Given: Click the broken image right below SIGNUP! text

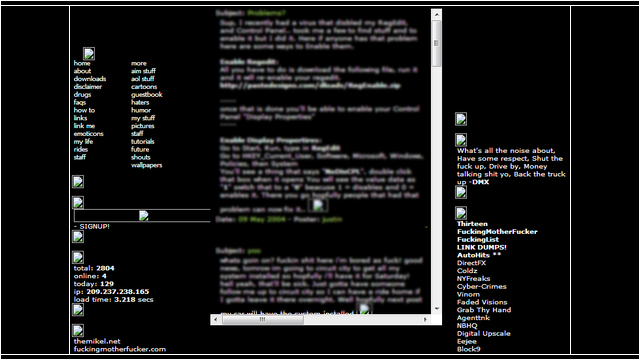Looking at the screenshot, I should (x=78, y=236).
